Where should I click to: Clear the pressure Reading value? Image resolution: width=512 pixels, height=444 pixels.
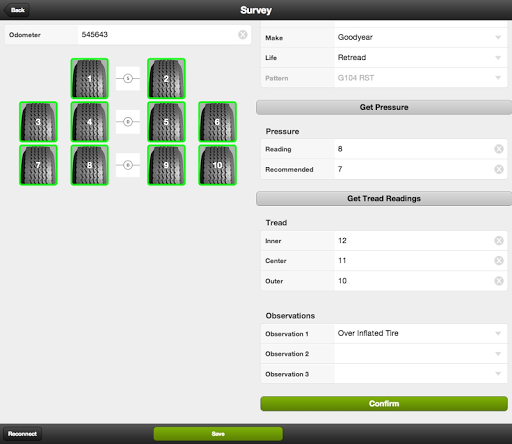499,149
